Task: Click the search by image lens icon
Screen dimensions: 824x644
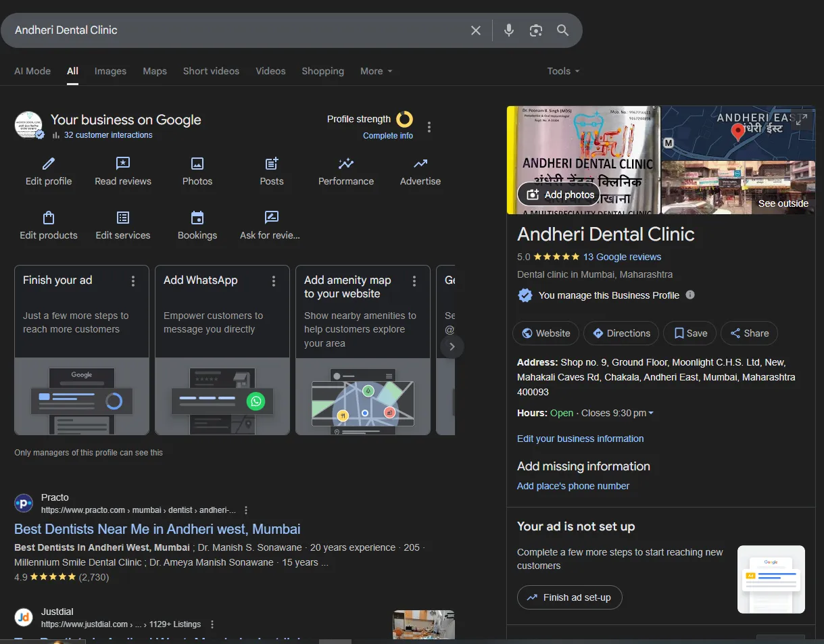Action: [536, 30]
